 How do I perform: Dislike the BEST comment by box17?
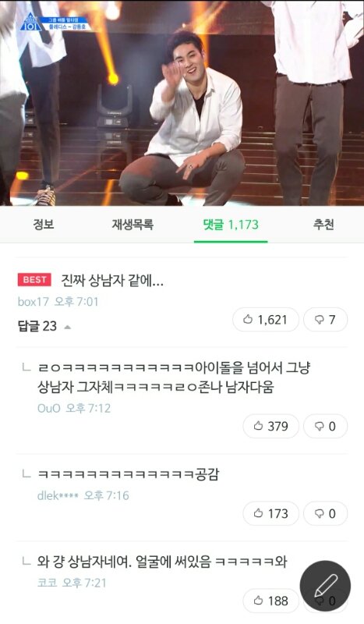(325, 320)
